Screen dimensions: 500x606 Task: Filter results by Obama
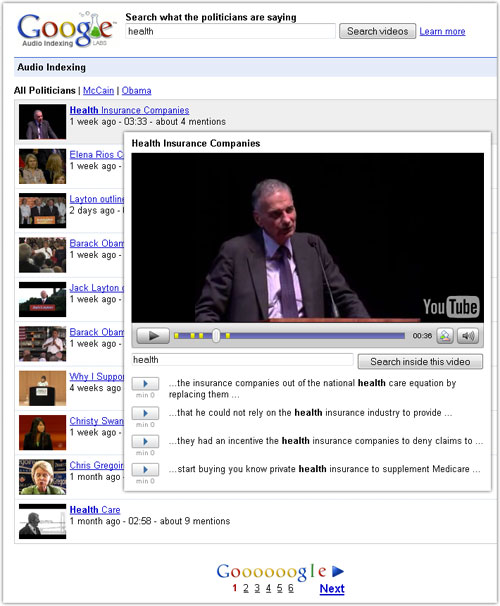tap(136, 90)
